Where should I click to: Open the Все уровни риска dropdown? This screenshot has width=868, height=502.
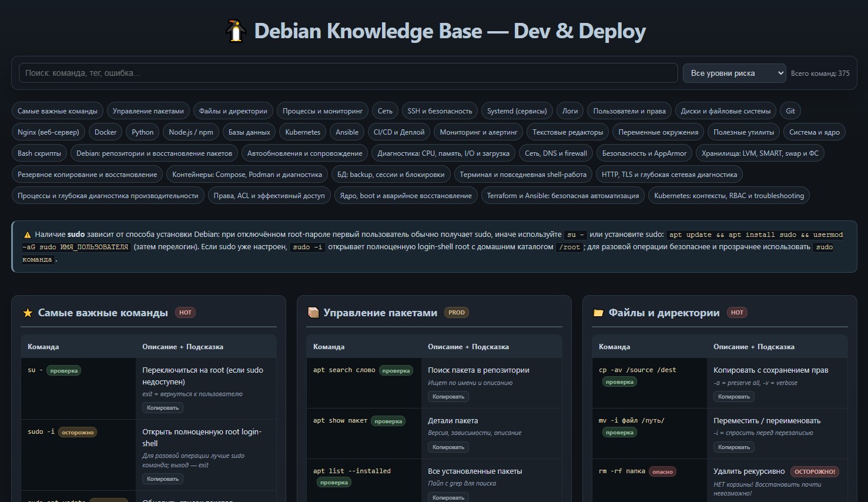tap(734, 73)
